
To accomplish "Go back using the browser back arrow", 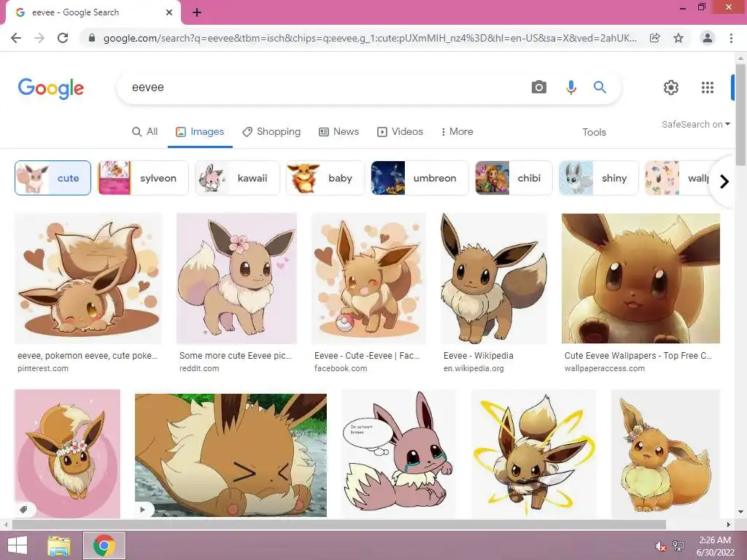I will point(16,38).
